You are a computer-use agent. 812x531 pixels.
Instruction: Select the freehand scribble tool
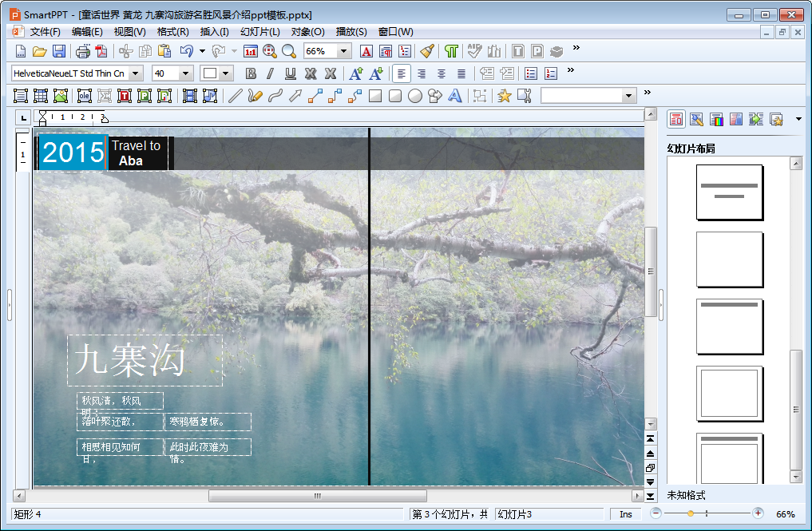tap(255, 96)
